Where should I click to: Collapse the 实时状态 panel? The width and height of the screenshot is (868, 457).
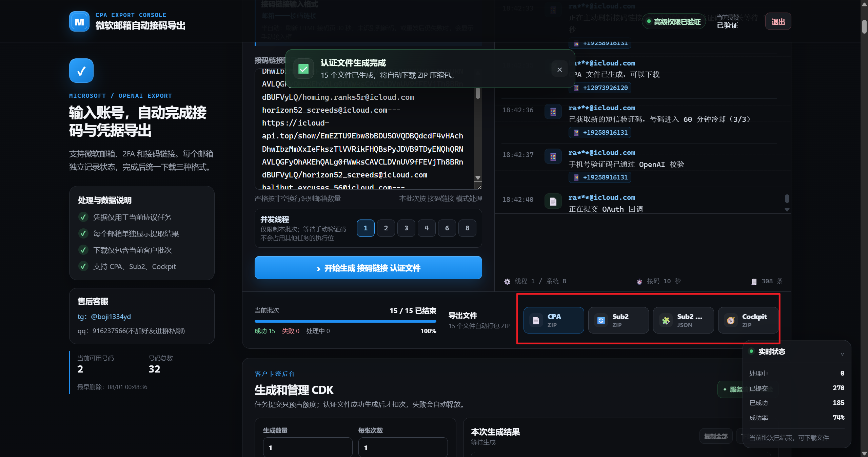coord(842,354)
